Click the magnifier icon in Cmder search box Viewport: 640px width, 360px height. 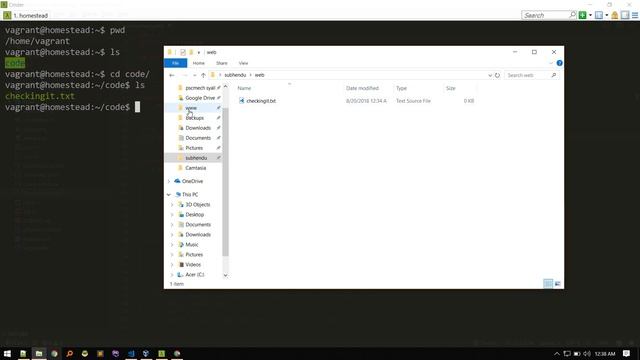573,15
